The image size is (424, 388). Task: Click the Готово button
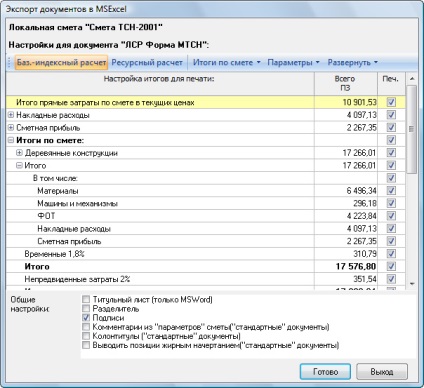(325, 372)
